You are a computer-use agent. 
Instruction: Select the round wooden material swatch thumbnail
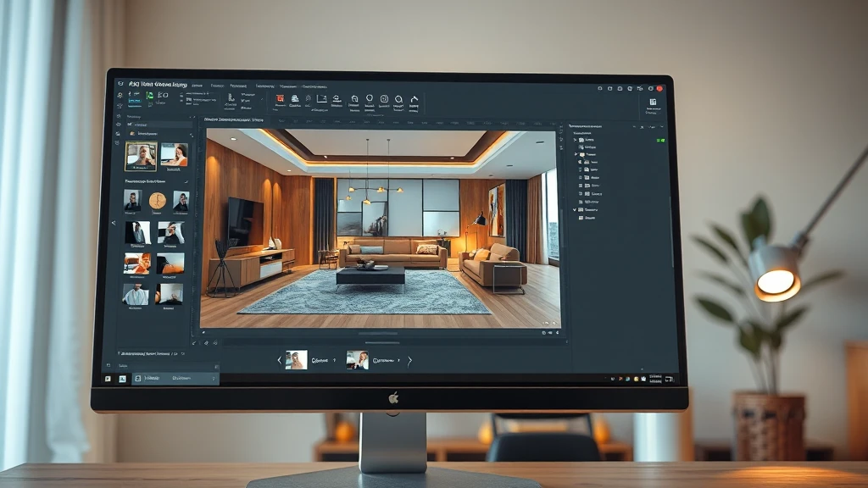coord(158,200)
